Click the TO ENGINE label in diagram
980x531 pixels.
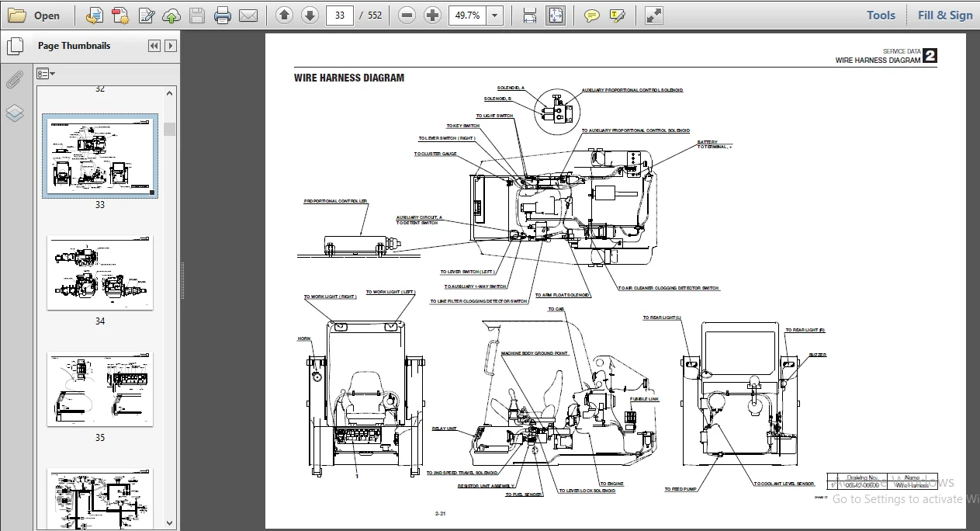(611, 484)
